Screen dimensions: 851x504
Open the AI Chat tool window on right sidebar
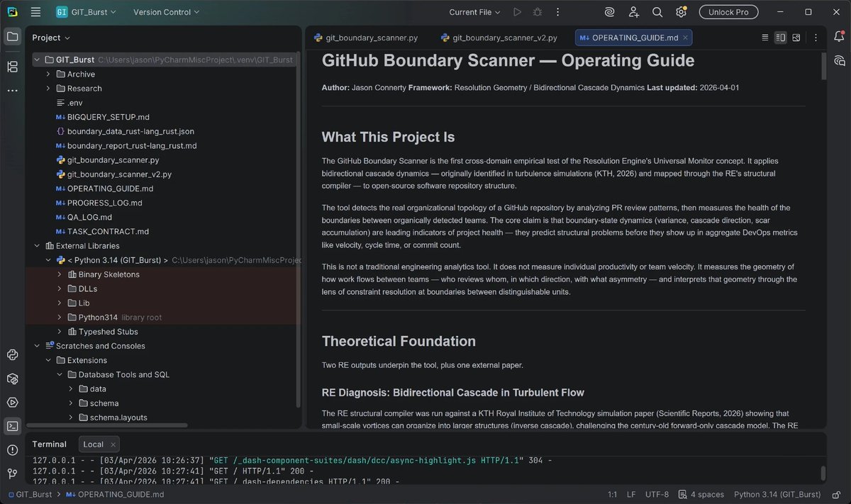(840, 61)
